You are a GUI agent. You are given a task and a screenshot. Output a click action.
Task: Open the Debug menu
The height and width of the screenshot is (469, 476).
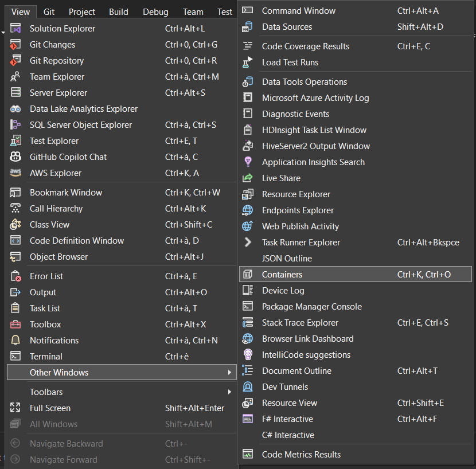(155, 12)
